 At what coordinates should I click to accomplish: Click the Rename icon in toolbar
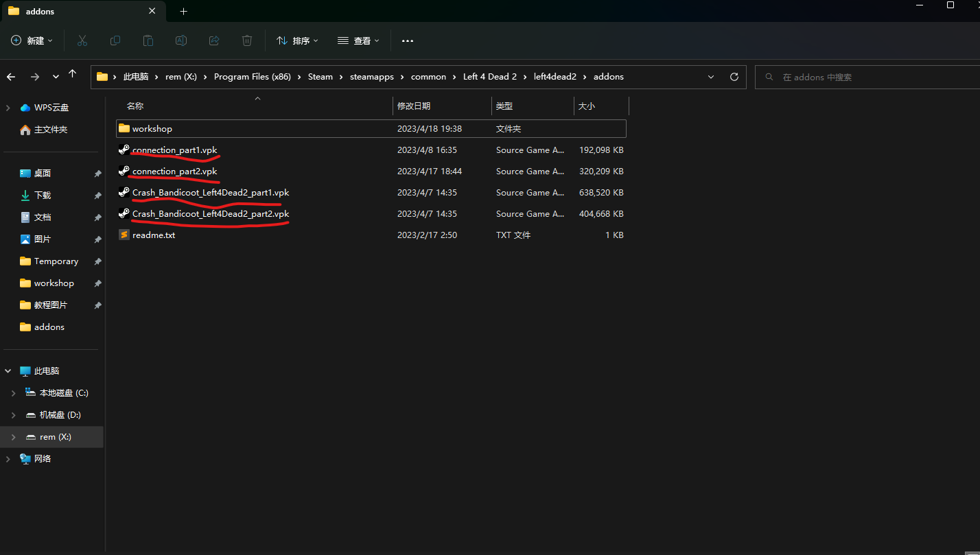pos(181,41)
